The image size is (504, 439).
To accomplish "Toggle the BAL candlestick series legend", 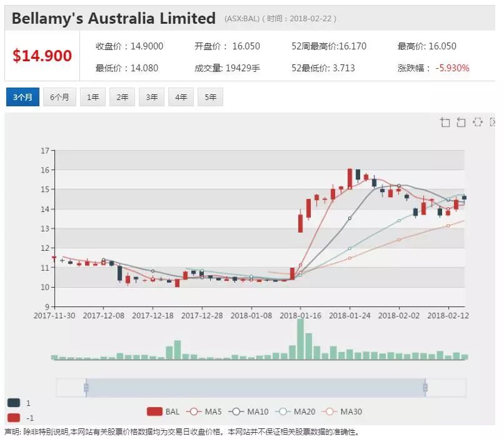I will (x=163, y=411).
